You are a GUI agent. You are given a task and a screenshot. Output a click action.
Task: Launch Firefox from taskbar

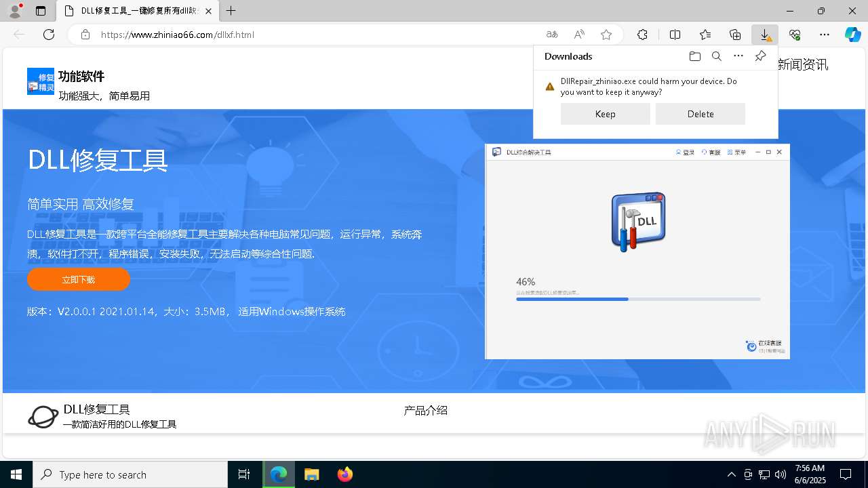pos(344,474)
